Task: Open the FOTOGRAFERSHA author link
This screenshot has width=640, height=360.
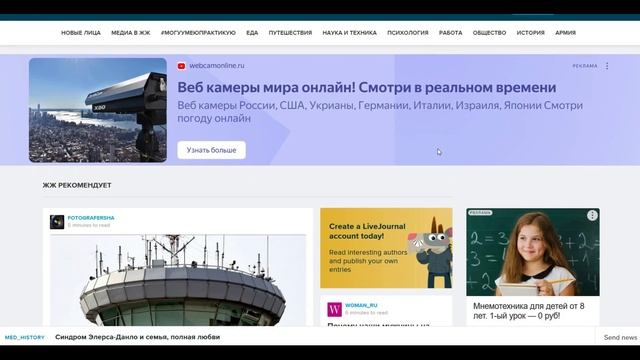Action: click(x=91, y=218)
